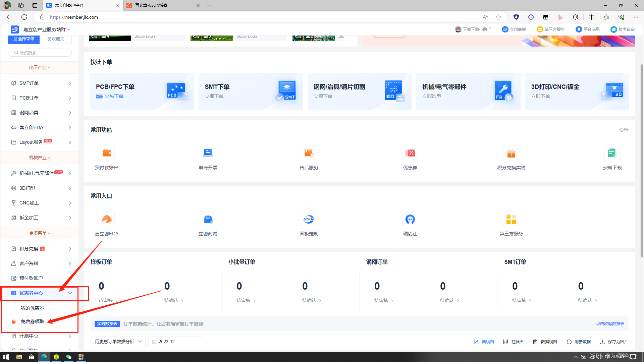The image size is (644, 362).
Task: Open WeChat from the Windows taskbar
Action: [69, 357]
